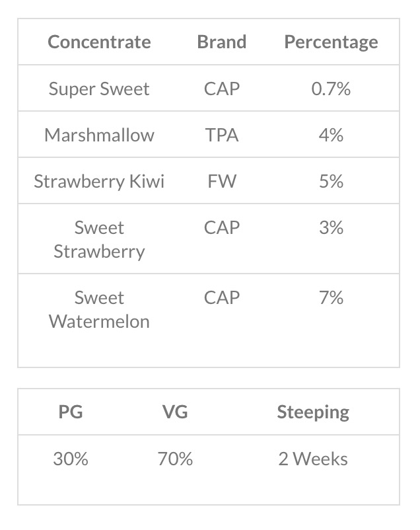Select the Sweet Strawberry concentrate cell
This screenshot has width=420, height=530.
coord(99,239)
